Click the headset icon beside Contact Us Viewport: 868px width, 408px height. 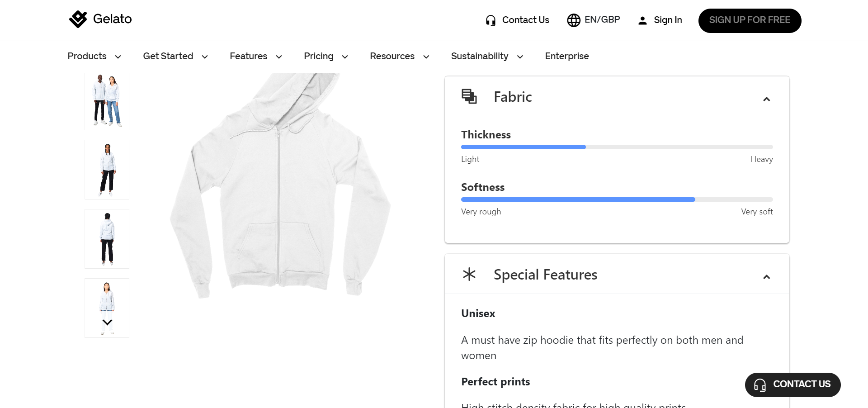coord(491,20)
